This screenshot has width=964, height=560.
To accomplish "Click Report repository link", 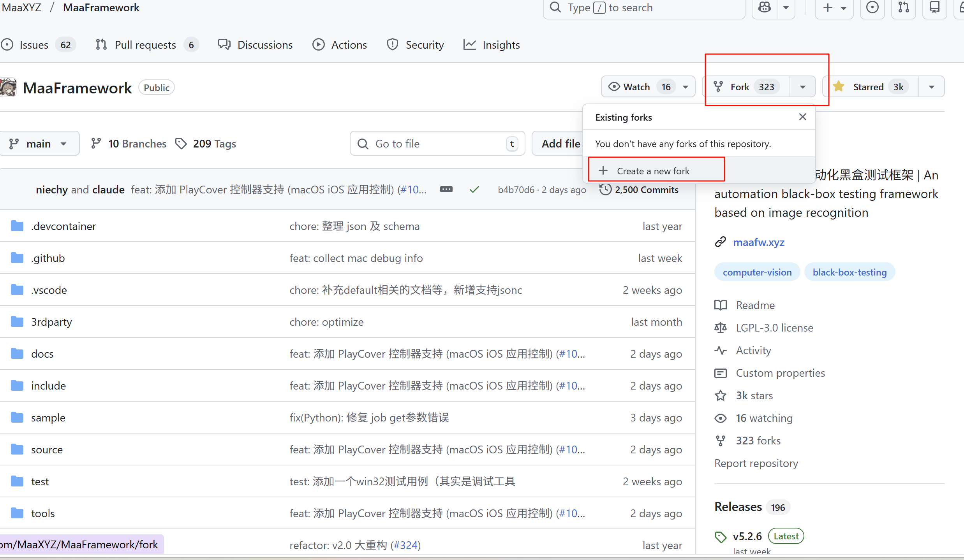I will click(x=756, y=463).
